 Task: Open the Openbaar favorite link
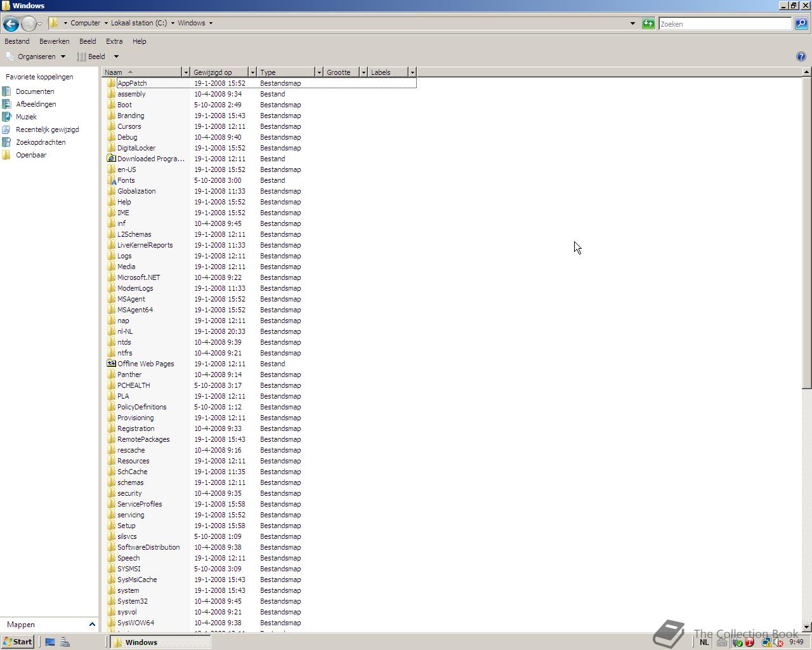coord(31,155)
